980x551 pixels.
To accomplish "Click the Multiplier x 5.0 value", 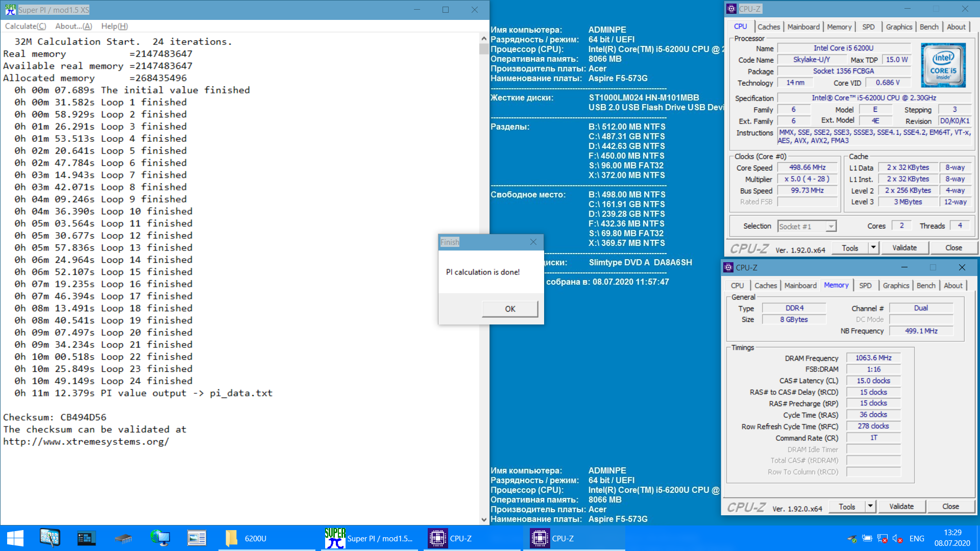I will coord(807,179).
